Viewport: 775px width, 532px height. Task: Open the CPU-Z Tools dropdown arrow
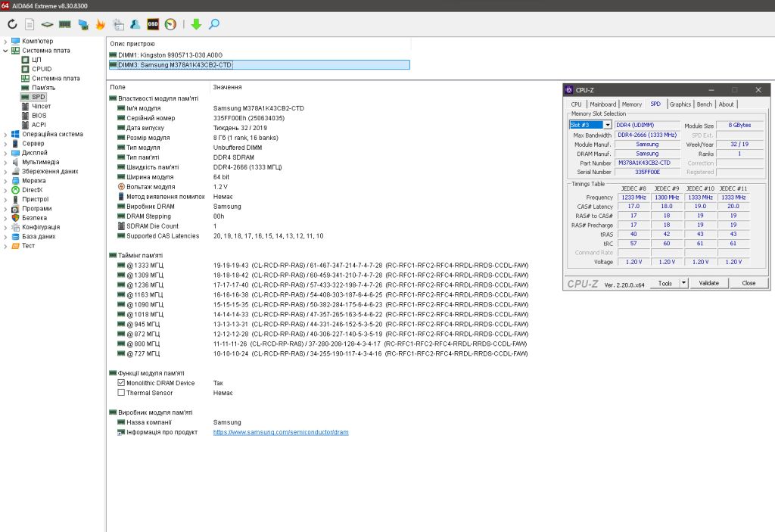pos(683,283)
